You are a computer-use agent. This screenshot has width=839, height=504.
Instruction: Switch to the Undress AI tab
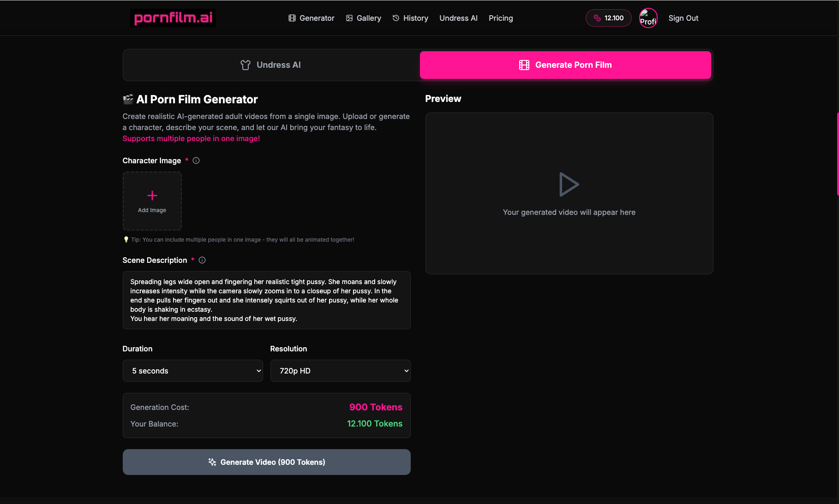[270, 65]
